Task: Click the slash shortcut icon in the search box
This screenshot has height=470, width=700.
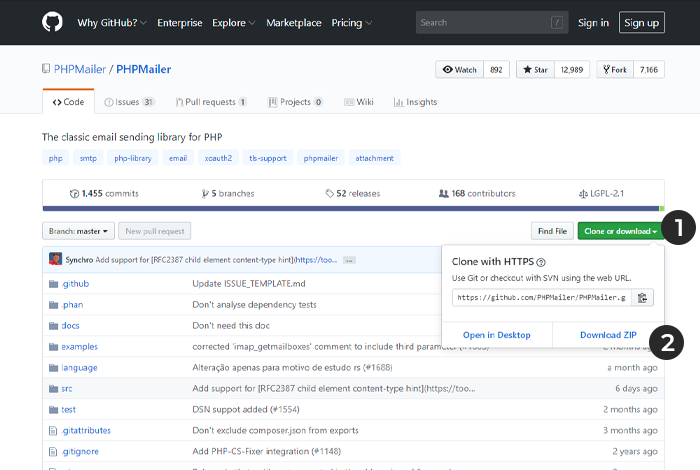Action: (557, 22)
